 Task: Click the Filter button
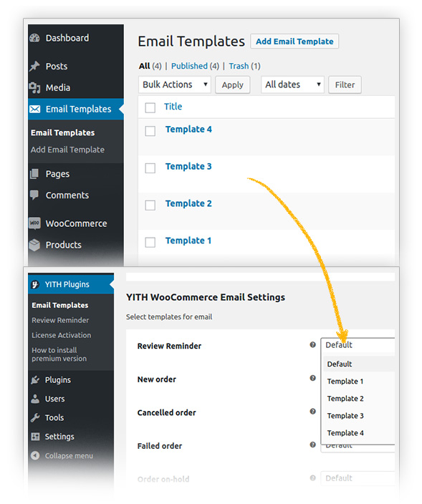345,85
